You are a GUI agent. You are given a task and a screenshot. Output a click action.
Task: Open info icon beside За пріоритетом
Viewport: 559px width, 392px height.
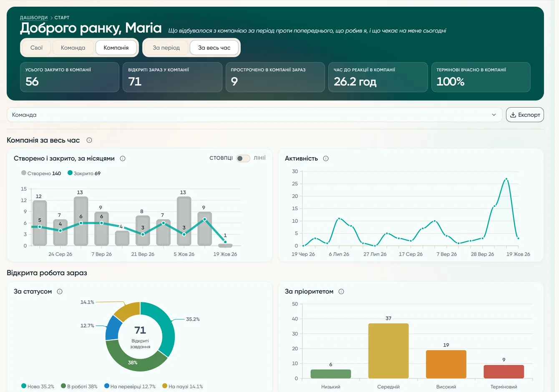[341, 291]
